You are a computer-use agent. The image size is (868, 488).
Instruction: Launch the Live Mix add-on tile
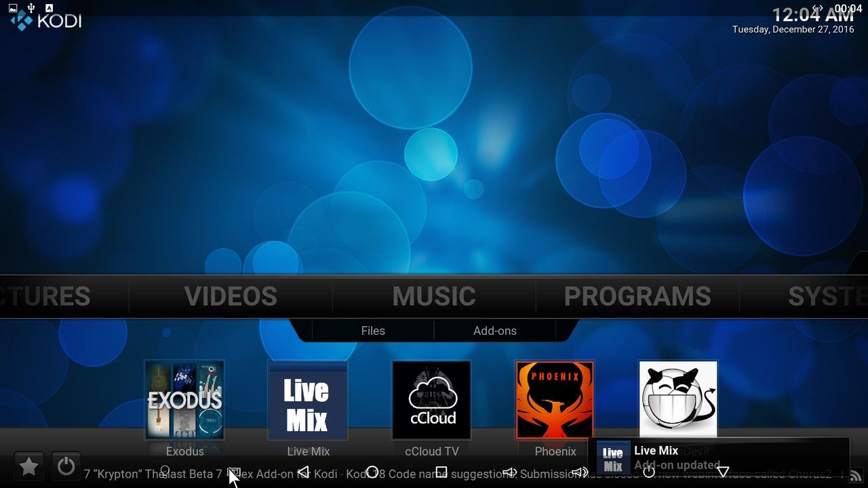pyautogui.click(x=308, y=400)
